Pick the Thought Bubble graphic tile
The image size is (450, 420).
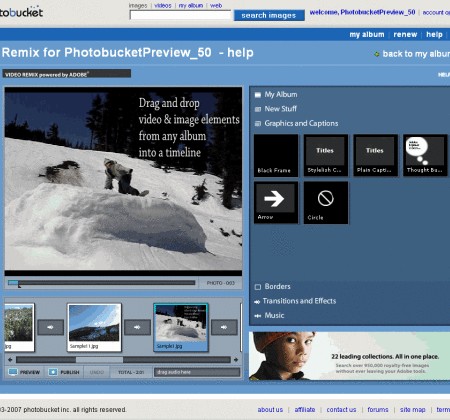(425, 156)
